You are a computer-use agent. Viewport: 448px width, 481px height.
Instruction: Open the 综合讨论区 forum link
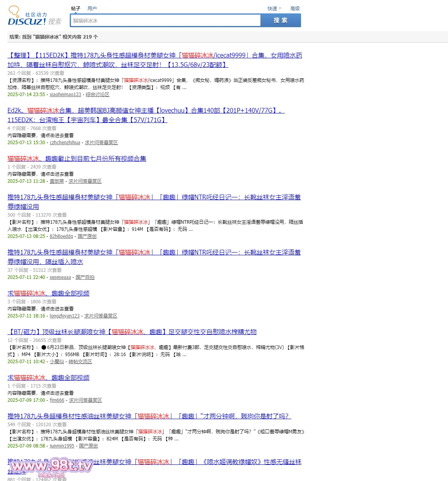click(x=98, y=95)
